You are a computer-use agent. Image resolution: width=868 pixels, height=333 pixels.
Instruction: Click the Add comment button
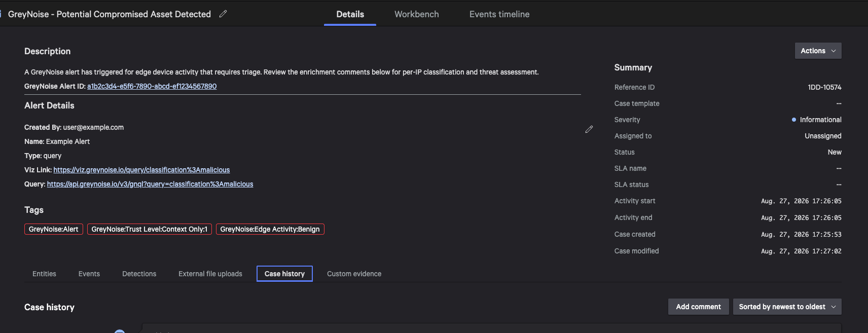698,307
